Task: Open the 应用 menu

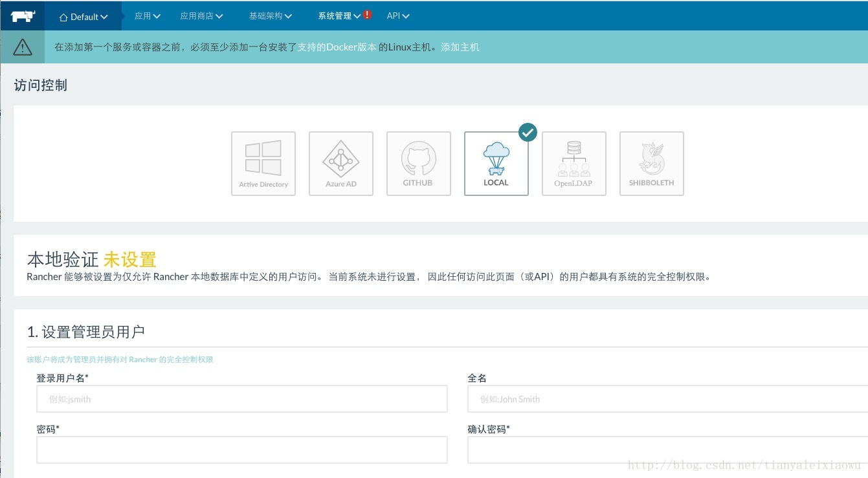Action: coord(147,16)
